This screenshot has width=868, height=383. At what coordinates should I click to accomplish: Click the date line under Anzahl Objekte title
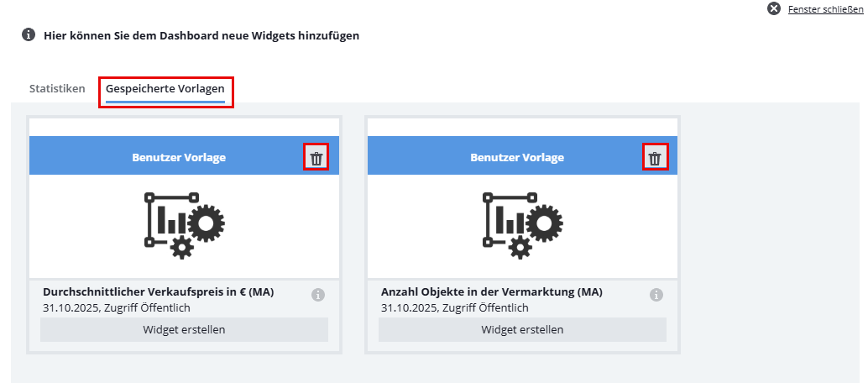click(455, 308)
